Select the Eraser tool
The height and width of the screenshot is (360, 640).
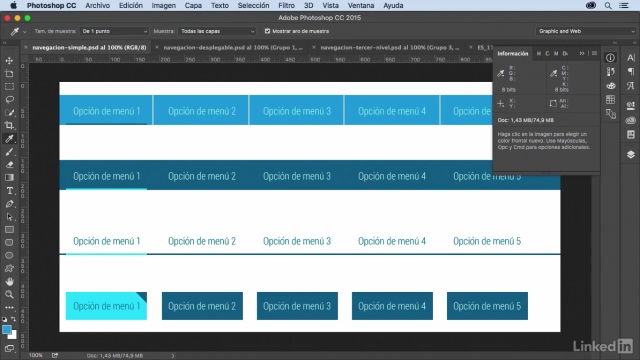click(x=9, y=165)
